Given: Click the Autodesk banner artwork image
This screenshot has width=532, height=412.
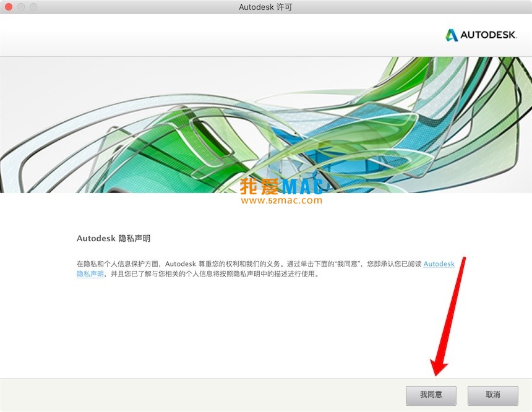Looking at the screenshot, I should (266, 125).
